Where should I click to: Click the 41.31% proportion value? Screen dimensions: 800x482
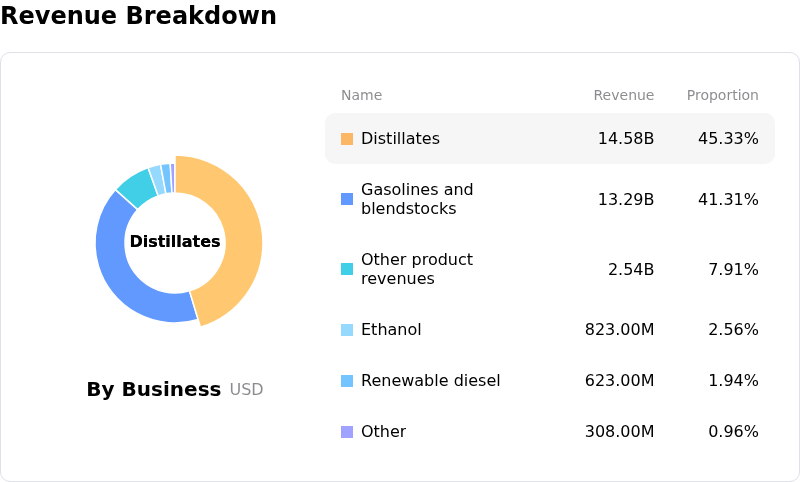click(727, 200)
